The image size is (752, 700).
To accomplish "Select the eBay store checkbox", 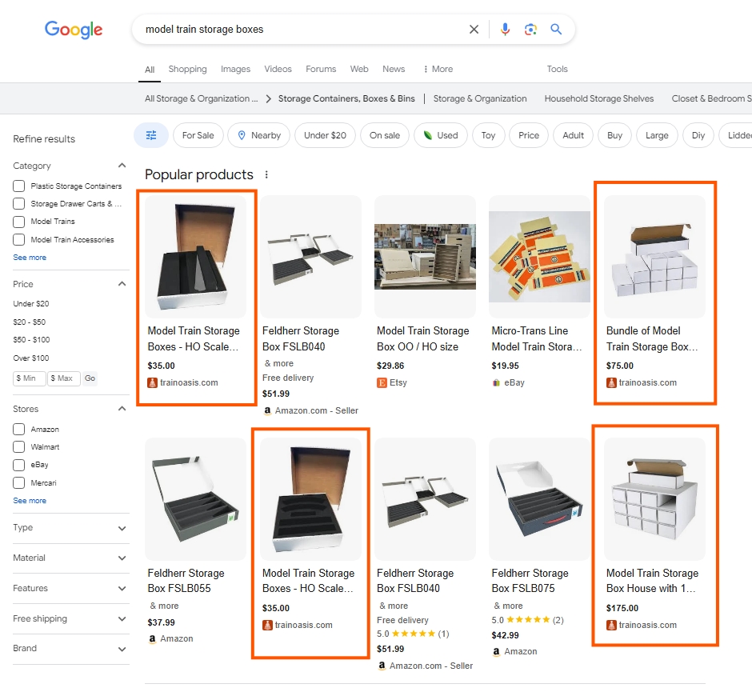I will (x=18, y=465).
